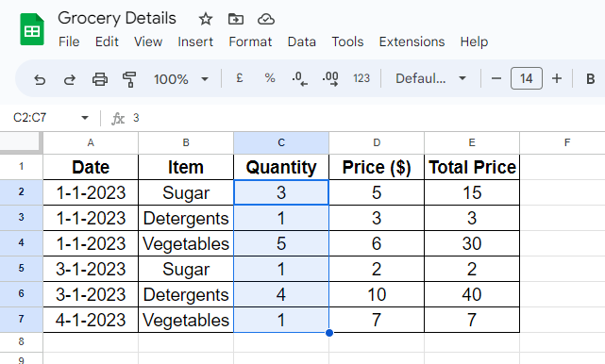Click the move to folder icon
The image size is (605, 364).
coord(235,19)
